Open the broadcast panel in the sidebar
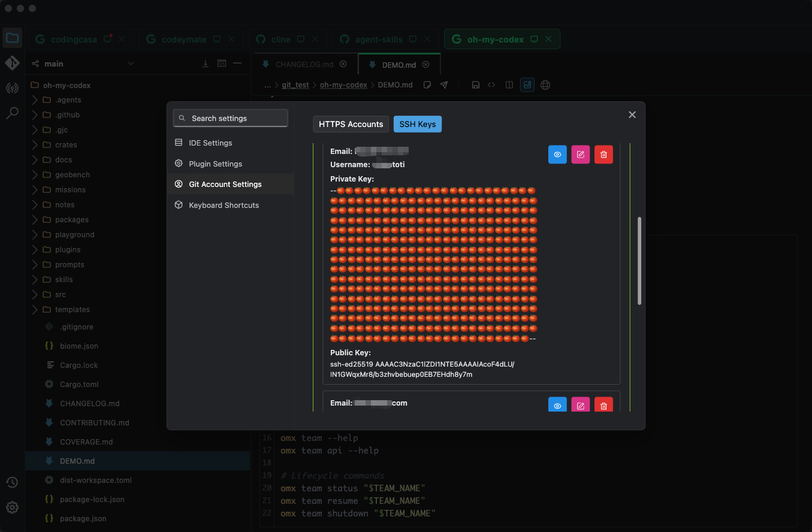 click(x=12, y=88)
